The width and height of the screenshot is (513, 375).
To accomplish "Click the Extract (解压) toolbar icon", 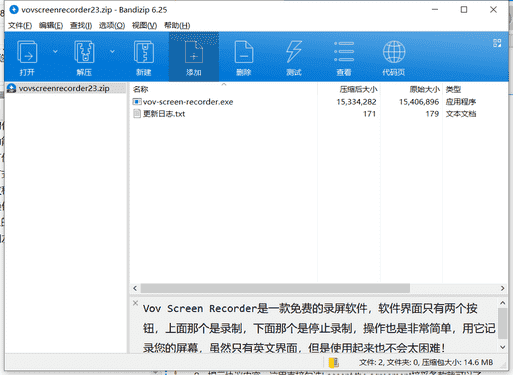I will [x=84, y=52].
